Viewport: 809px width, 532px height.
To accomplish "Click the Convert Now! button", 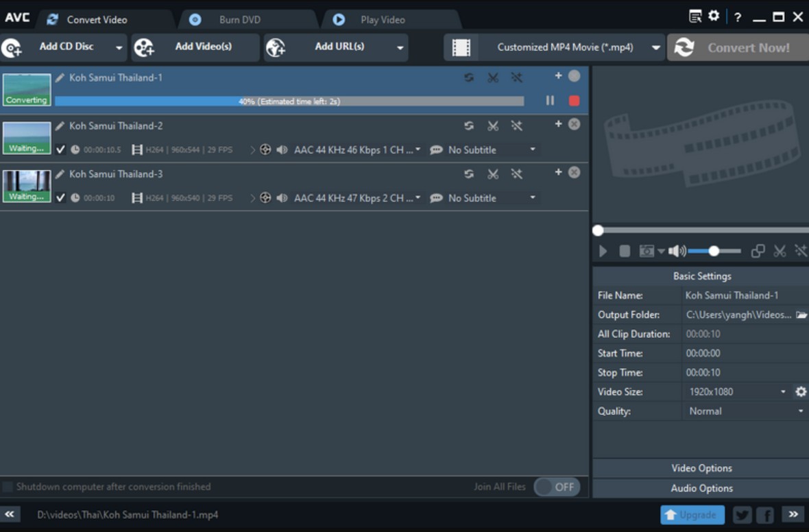I will (x=738, y=47).
